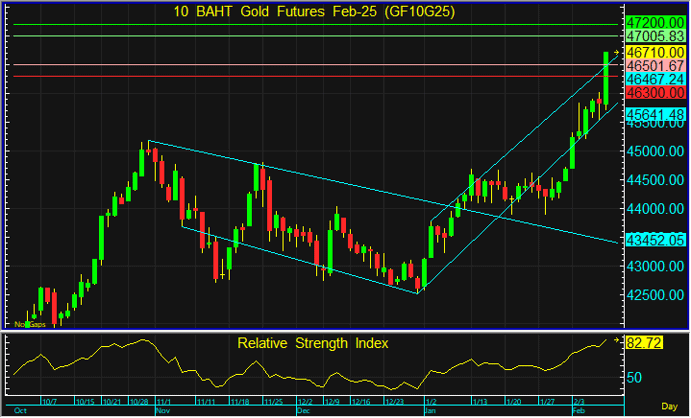The image size is (691, 418).
Task: Select the Nov month marker on time axis
Action: (164, 410)
